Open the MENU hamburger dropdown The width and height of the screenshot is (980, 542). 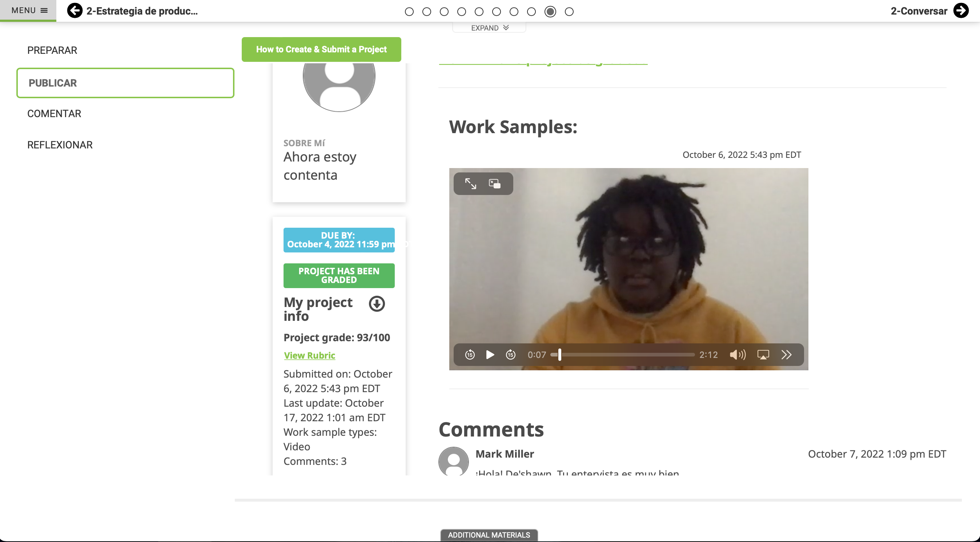pyautogui.click(x=28, y=10)
